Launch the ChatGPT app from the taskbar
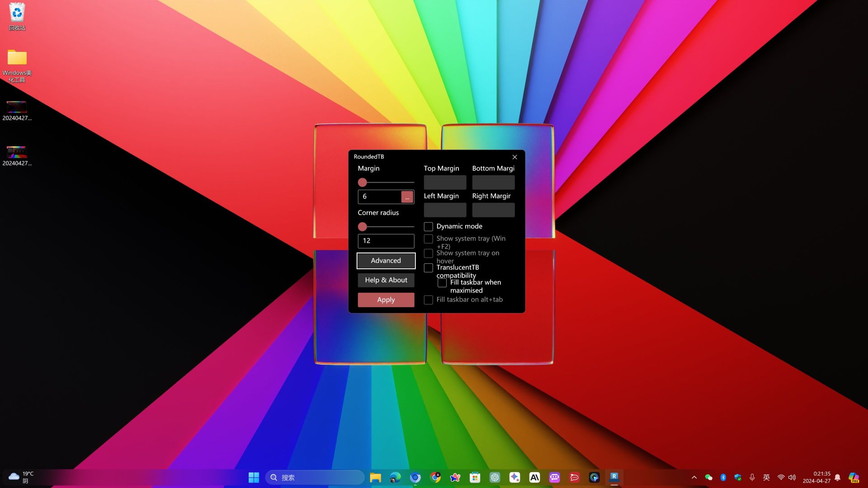The width and height of the screenshot is (868, 488). (495, 477)
